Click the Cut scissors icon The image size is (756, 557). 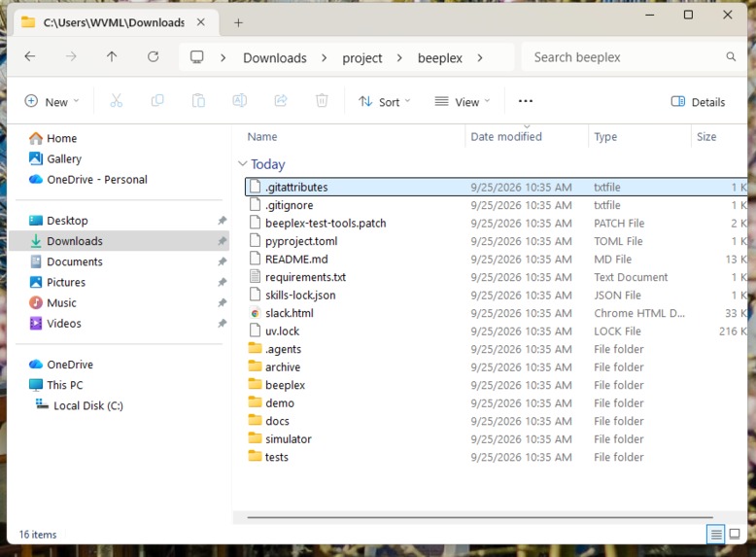117,101
